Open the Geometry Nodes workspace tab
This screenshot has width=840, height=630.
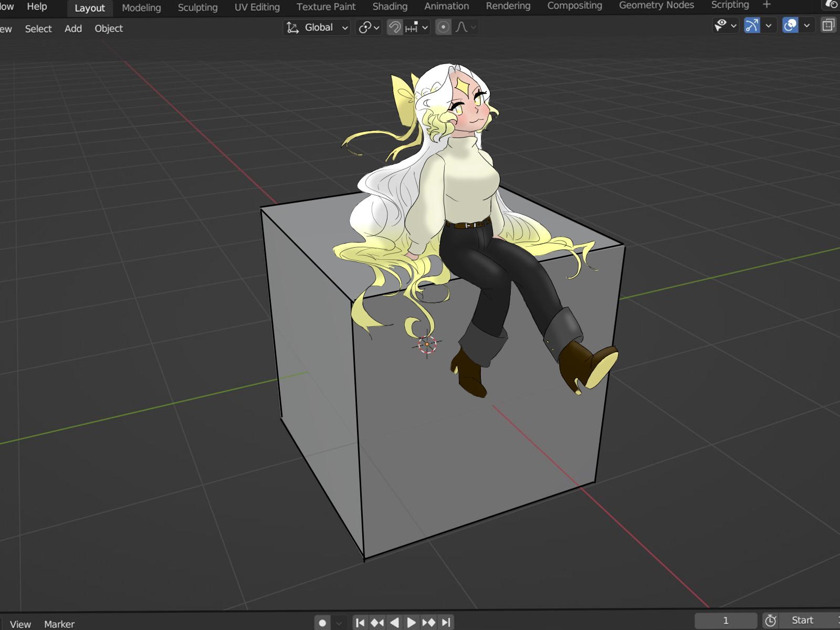coord(656,5)
